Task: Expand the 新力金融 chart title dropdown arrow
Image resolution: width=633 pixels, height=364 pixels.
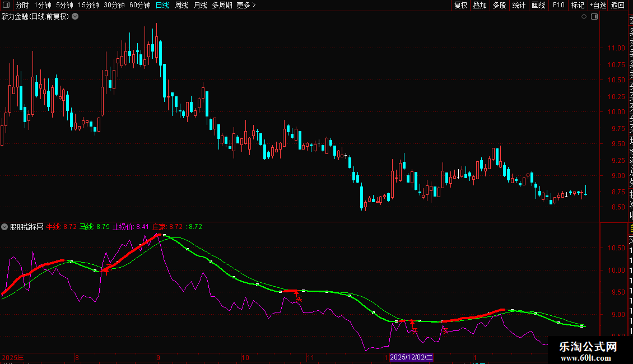Action: tap(75, 17)
